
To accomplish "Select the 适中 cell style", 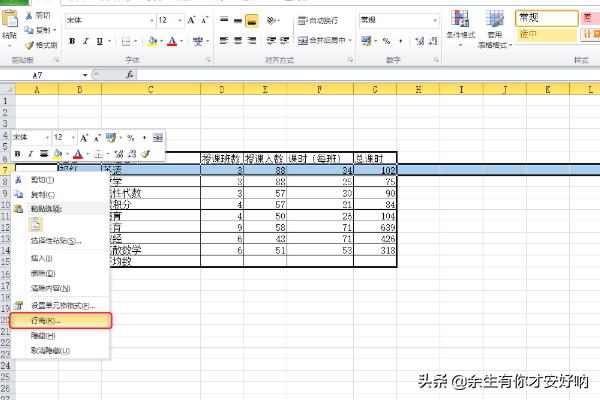I will (x=546, y=34).
